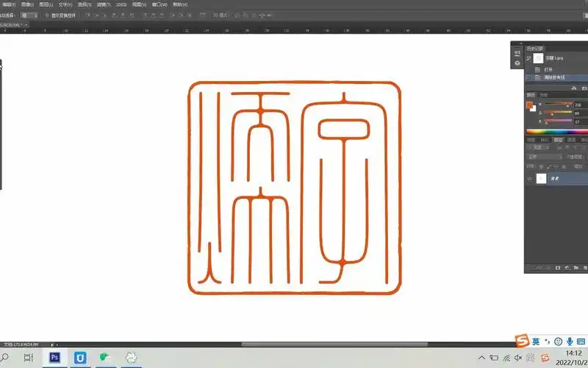
Task: Click the Sogou input method S icon
Action: (x=523, y=341)
